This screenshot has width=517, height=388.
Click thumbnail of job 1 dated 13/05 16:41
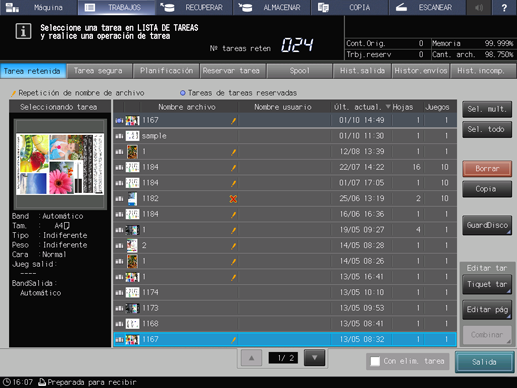click(132, 277)
